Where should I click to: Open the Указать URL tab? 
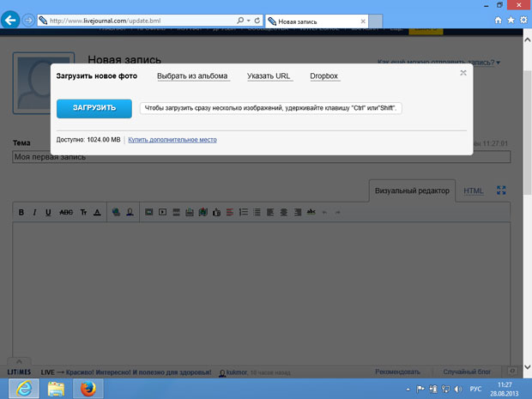[269, 76]
